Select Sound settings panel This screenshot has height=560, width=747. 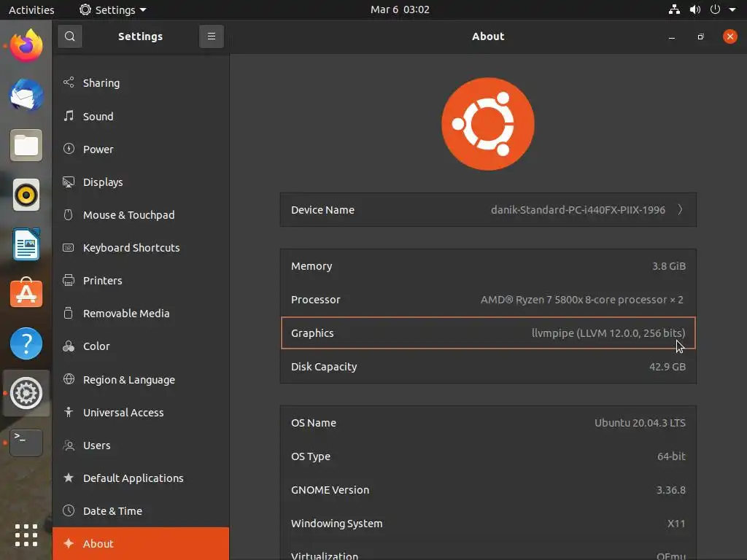(141, 116)
